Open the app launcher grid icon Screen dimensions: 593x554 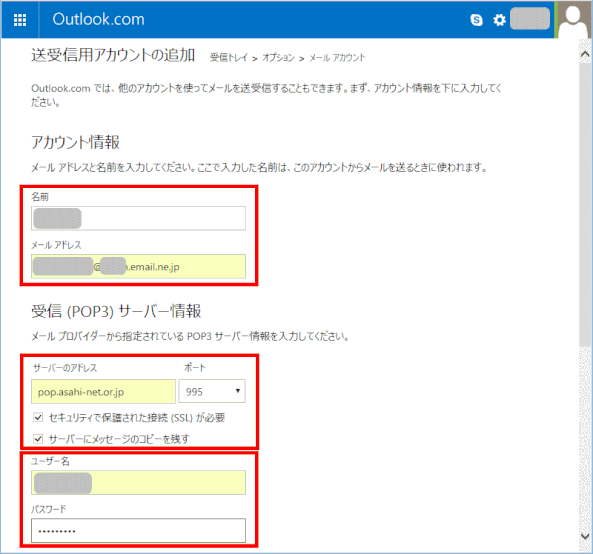(20, 20)
